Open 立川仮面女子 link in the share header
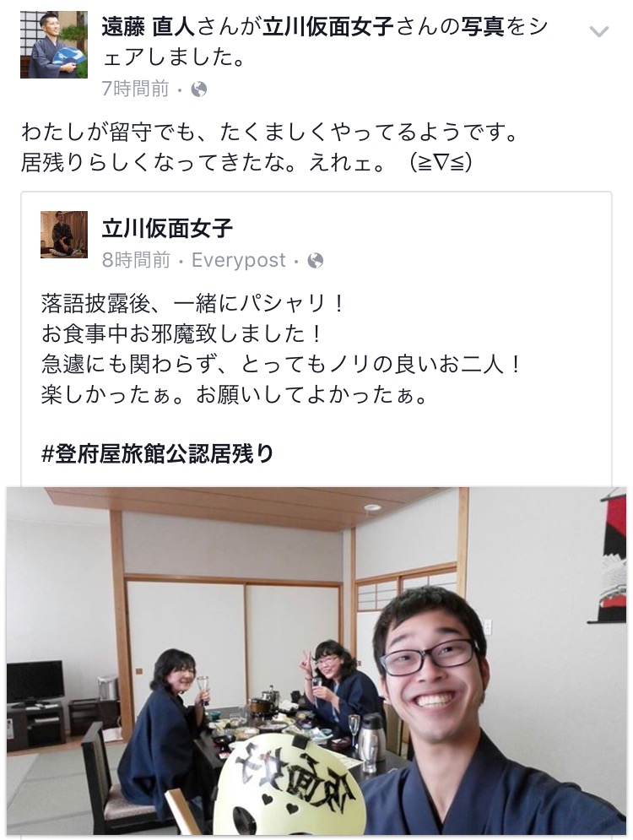633x840 pixels. pyautogui.click(x=328, y=26)
